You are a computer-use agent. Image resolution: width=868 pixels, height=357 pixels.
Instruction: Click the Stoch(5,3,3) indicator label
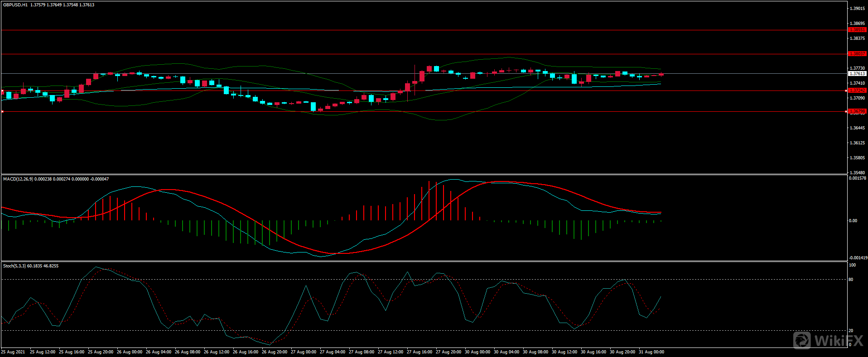click(x=14, y=266)
